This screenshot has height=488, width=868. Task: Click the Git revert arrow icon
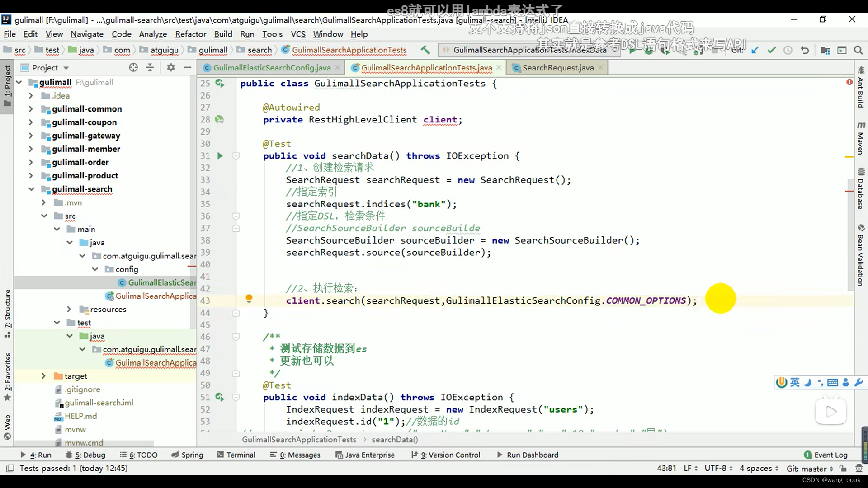click(805, 50)
